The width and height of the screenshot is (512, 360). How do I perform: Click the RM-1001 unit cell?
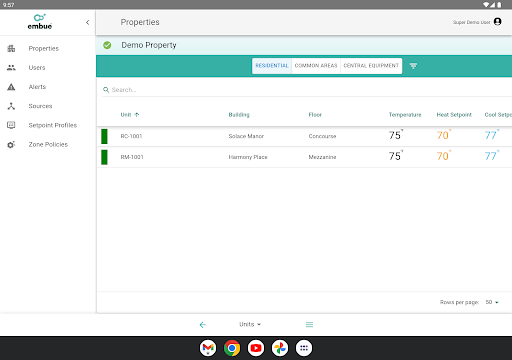[132, 157]
